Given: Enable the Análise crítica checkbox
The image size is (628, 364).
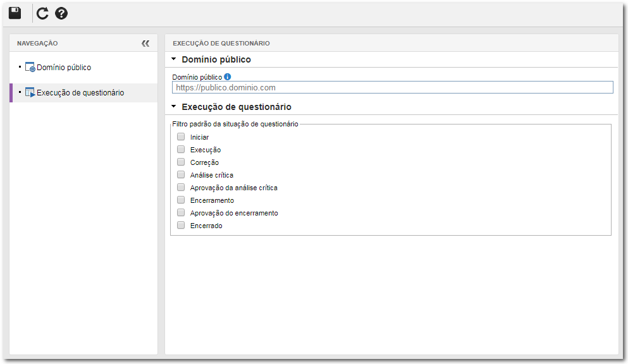Looking at the screenshot, I should (181, 175).
